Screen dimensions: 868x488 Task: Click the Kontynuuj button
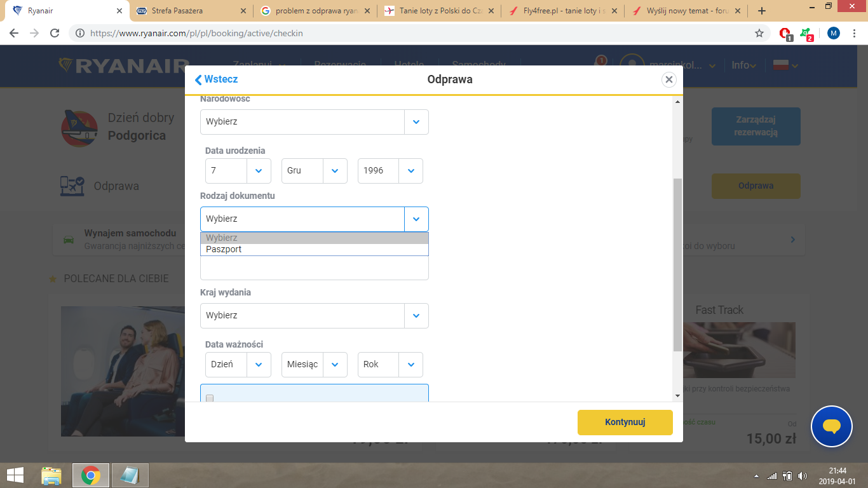[625, 423]
